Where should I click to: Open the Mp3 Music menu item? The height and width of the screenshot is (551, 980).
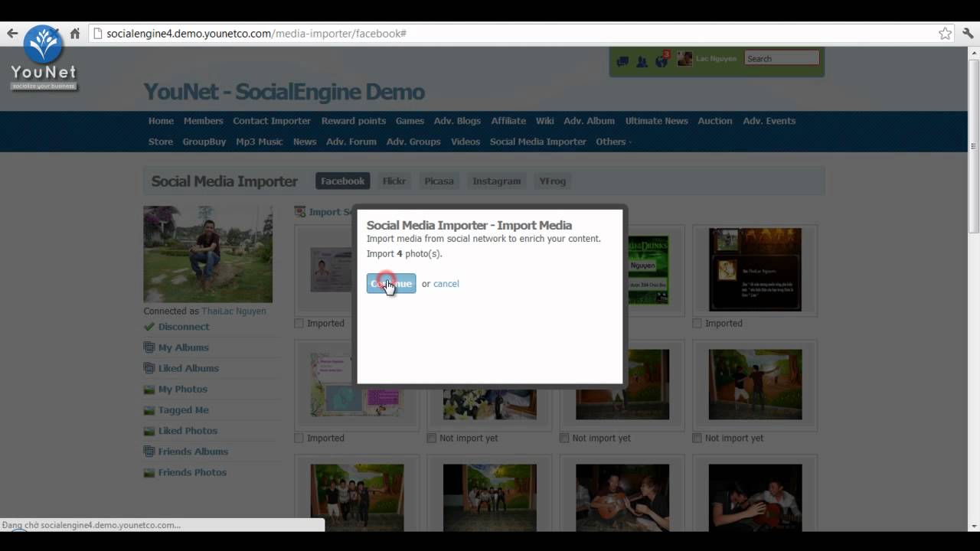pyautogui.click(x=260, y=142)
